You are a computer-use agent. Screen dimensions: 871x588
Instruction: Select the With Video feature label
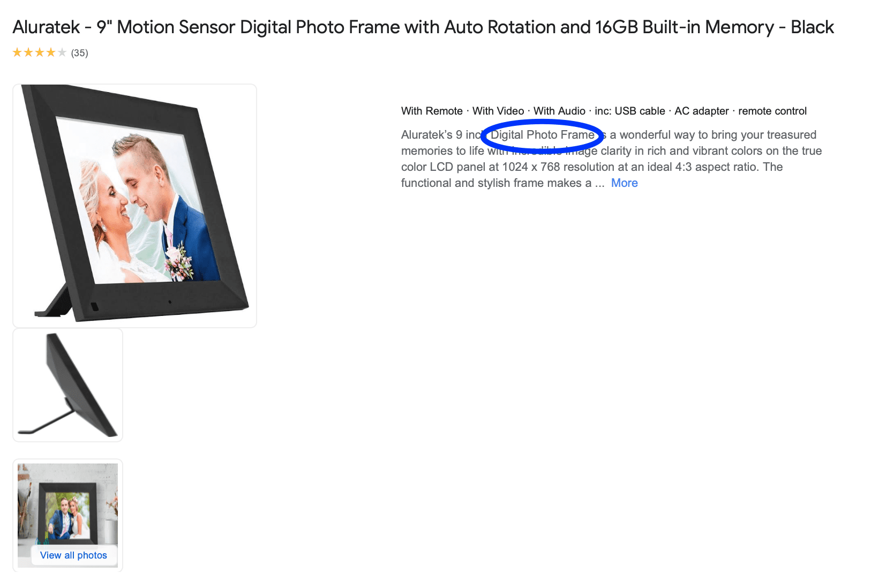click(498, 111)
